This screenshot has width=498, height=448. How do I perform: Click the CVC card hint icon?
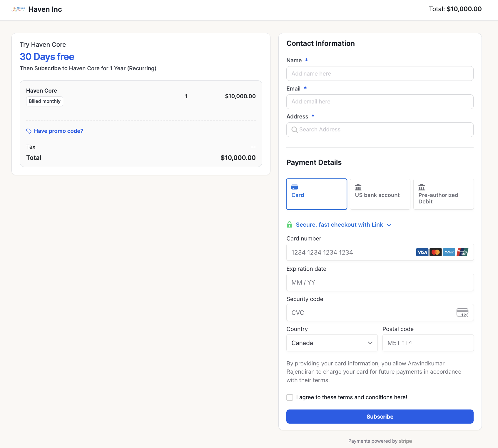462,312
